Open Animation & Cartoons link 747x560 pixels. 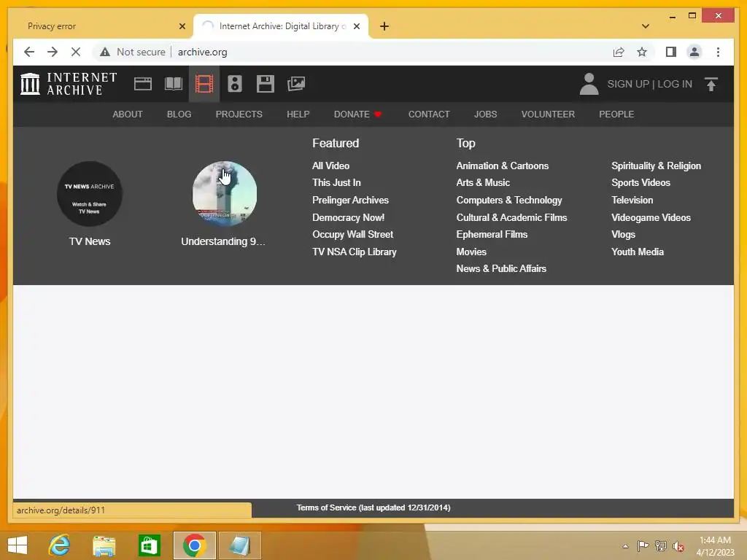[x=502, y=166]
